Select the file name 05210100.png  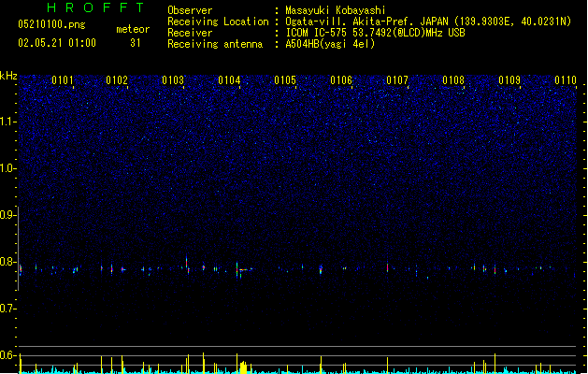pos(51,24)
